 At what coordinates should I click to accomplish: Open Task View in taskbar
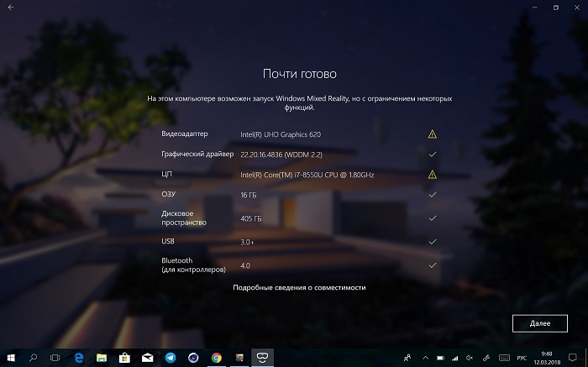[55, 358]
